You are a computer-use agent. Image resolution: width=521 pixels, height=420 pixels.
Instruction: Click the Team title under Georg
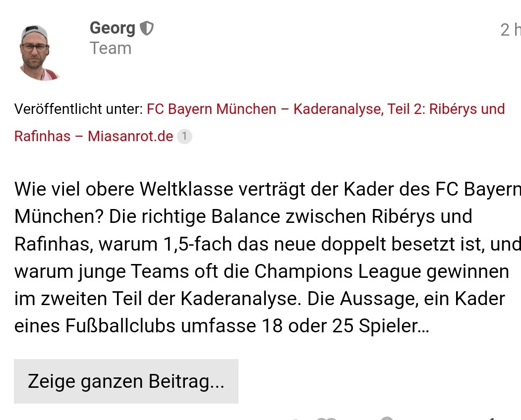(110, 49)
